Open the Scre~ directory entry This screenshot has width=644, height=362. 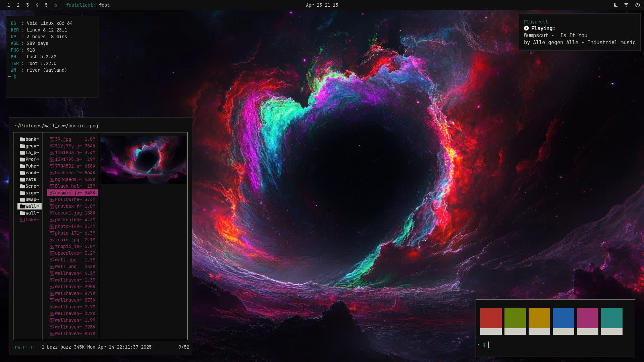pyautogui.click(x=30, y=186)
